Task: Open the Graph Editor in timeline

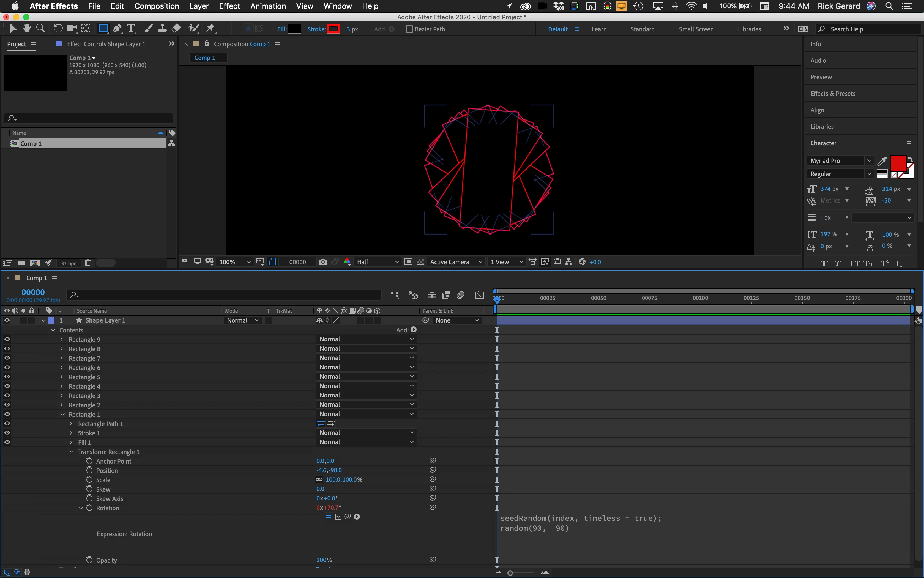Action: [479, 295]
